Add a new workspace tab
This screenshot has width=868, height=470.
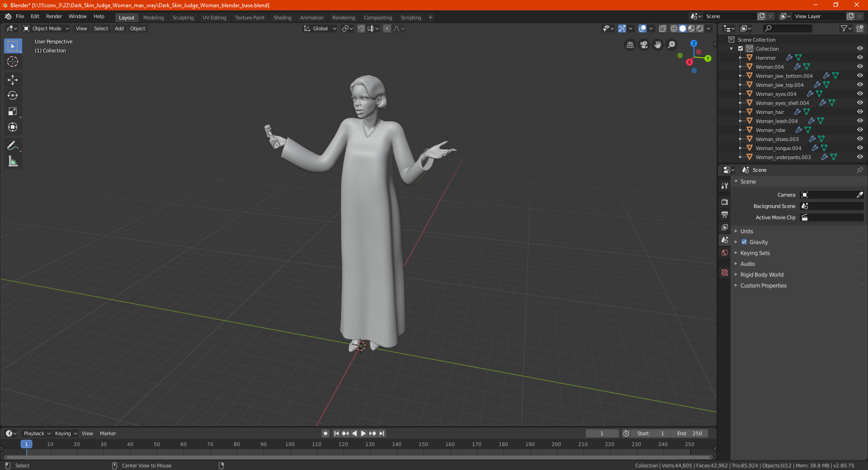coord(430,18)
